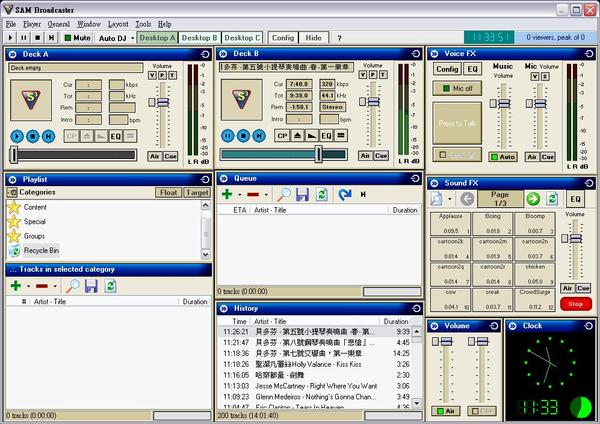Add tracks to Queue with green plus
The width and height of the screenshot is (600, 424).
pyautogui.click(x=227, y=194)
